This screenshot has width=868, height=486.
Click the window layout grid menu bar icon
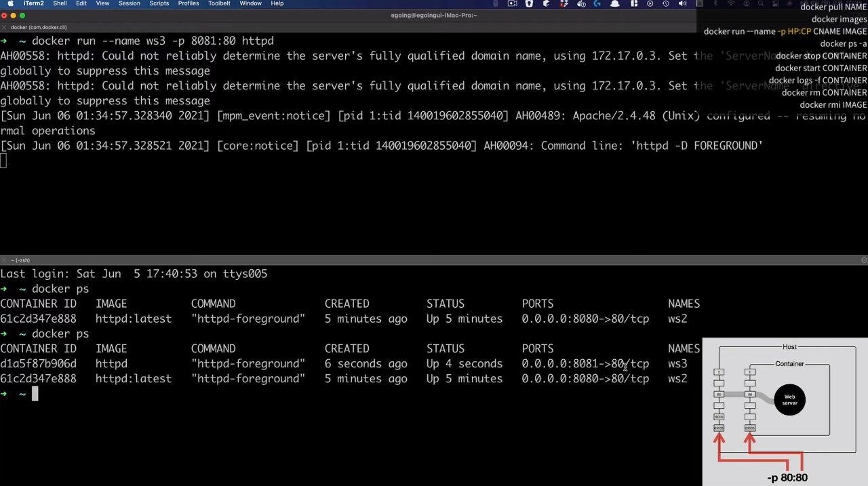[633, 3]
